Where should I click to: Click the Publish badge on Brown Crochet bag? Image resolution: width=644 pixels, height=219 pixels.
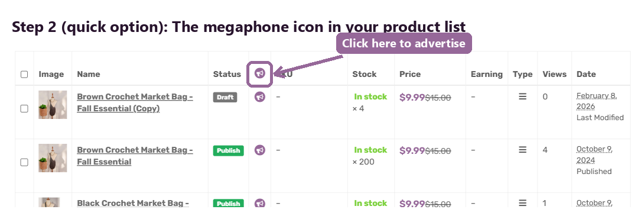tap(229, 151)
